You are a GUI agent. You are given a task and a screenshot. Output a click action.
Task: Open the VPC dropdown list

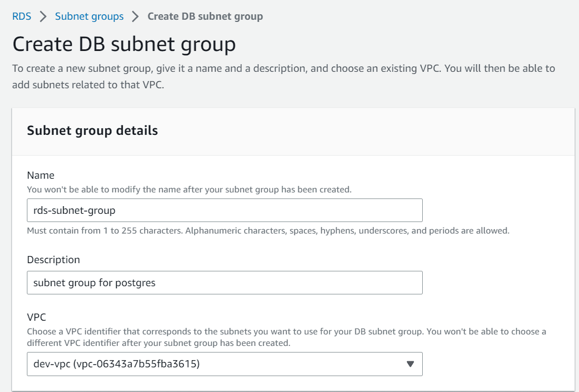[x=224, y=364]
